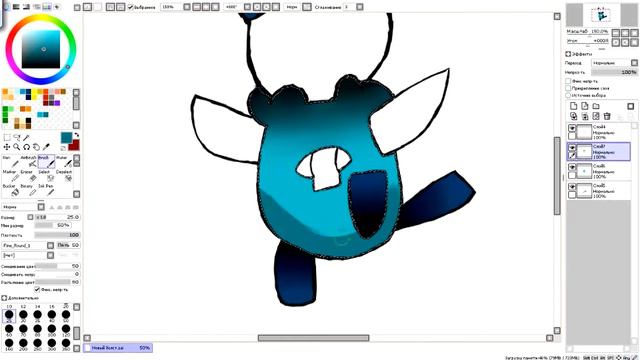Image resolution: width=640 pixels, height=360 pixels.
Task: Choose the Water tool
Action: click(64, 162)
